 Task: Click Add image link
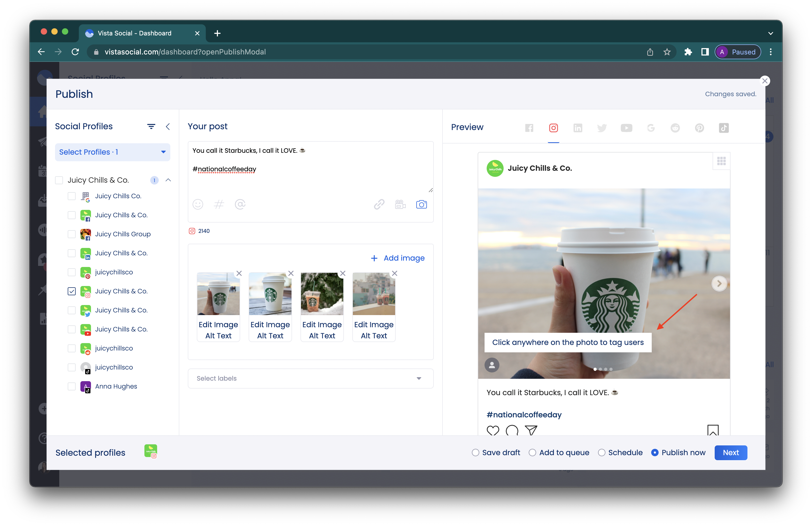(x=398, y=258)
